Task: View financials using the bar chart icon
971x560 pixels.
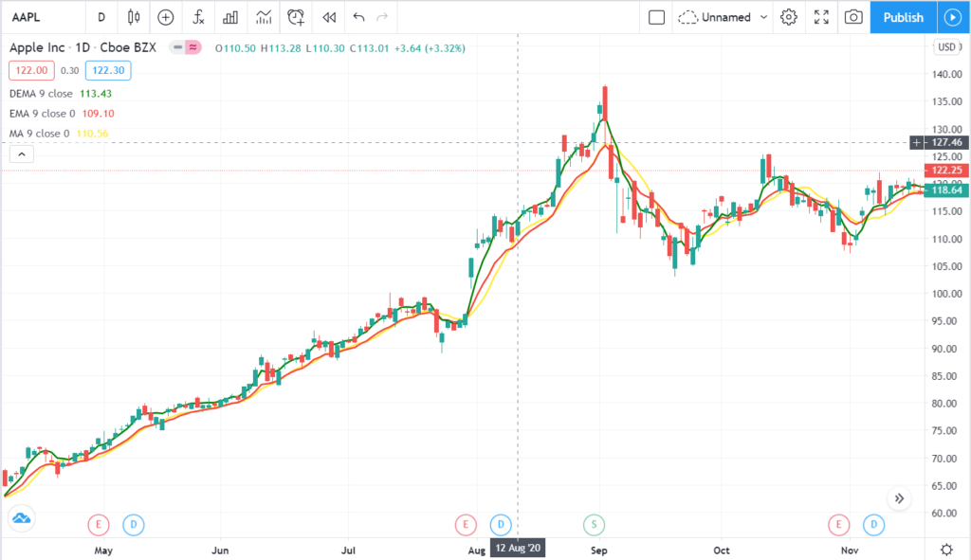Action: (229, 17)
